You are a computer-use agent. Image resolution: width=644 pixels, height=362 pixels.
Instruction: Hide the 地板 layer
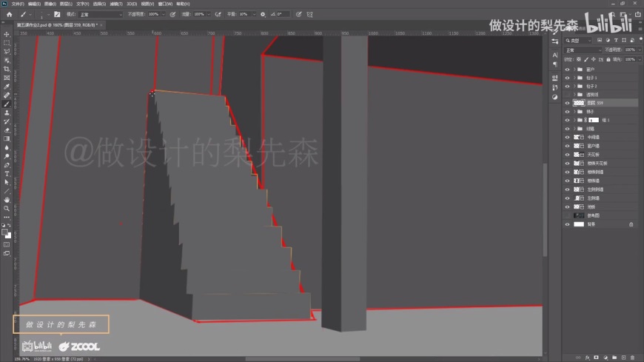coord(567,207)
